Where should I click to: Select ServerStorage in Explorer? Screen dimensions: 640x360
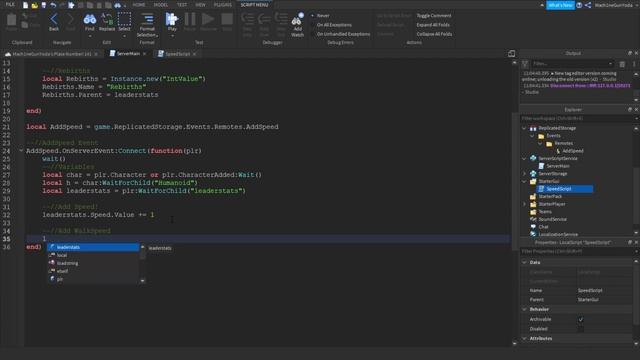coord(553,173)
